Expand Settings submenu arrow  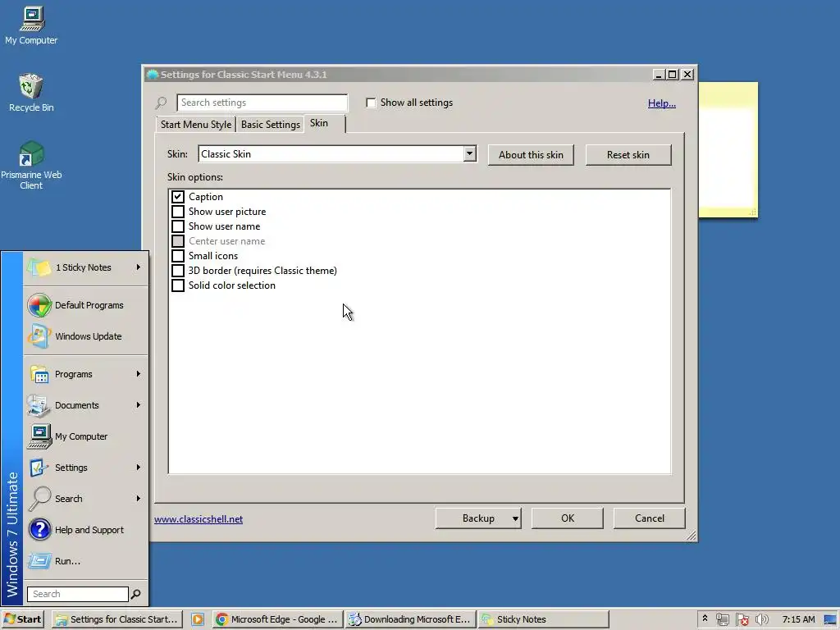point(138,467)
